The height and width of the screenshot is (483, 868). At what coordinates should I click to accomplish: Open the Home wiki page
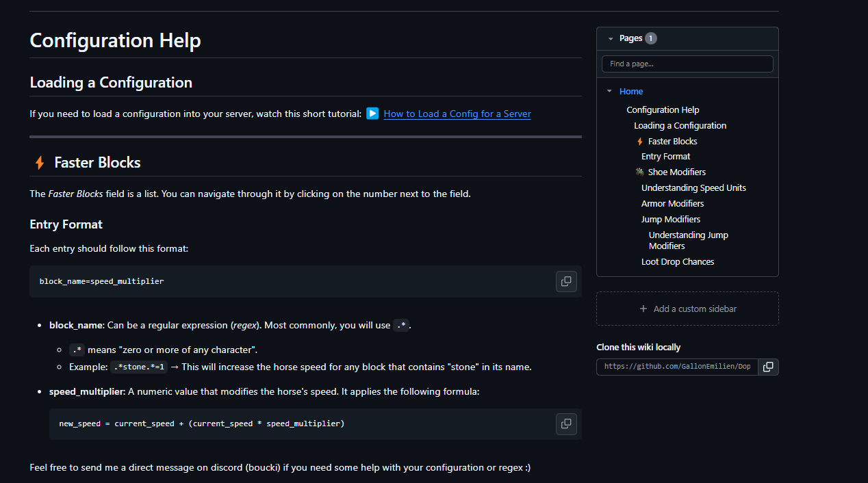pyautogui.click(x=631, y=92)
